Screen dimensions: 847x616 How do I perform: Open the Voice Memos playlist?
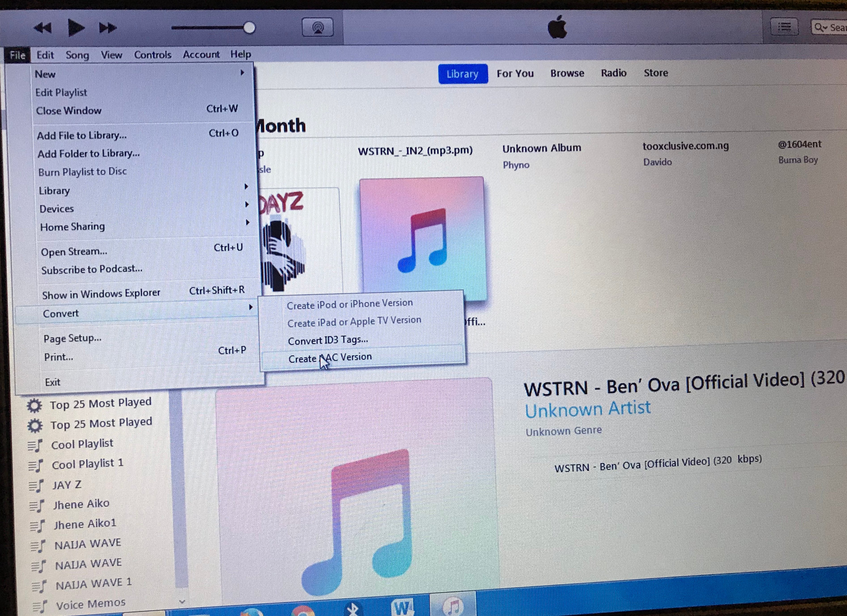90,604
